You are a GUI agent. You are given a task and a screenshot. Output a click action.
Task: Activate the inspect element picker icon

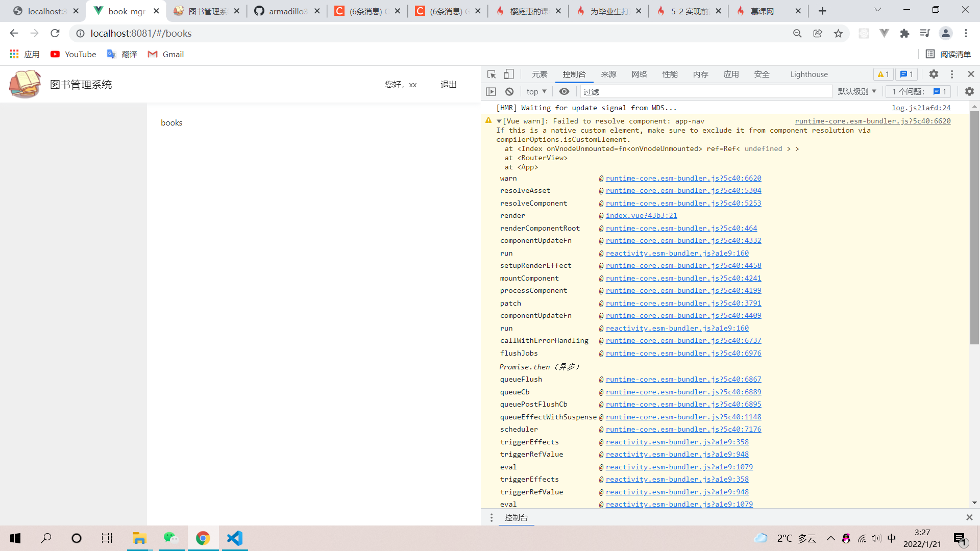(492, 74)
